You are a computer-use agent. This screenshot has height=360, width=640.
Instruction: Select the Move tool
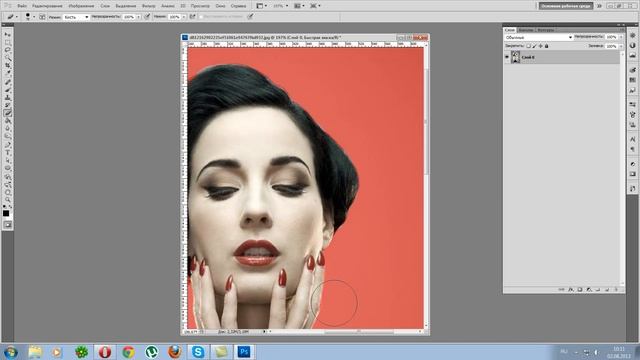[8, 35]
